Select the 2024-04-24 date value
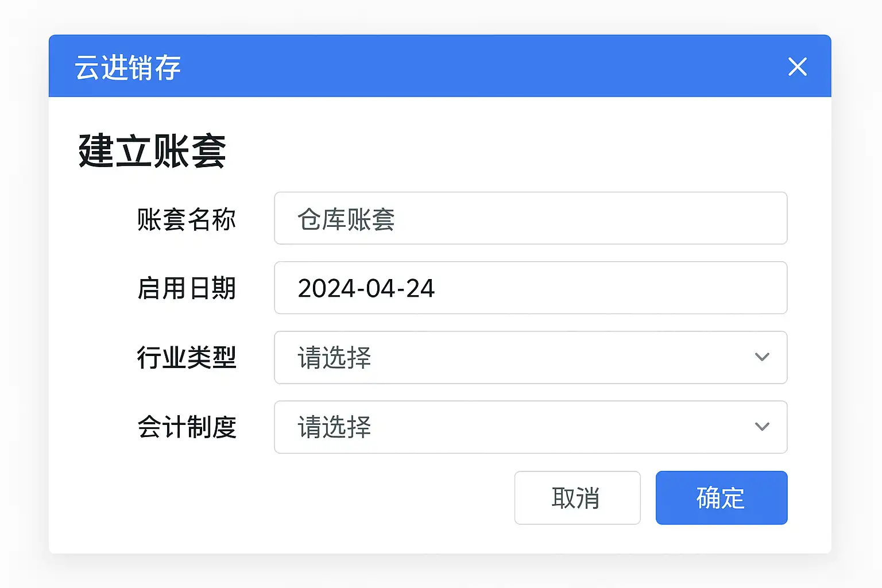882x588 pixels. coord(366,288)
